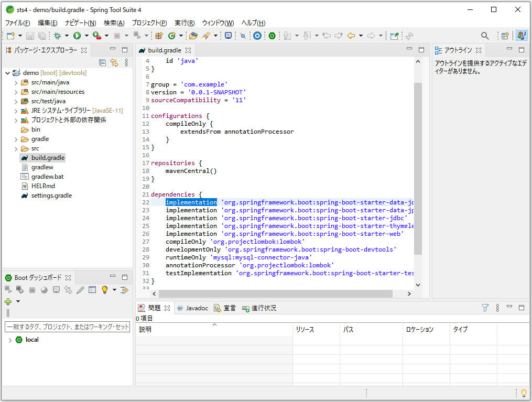Click the light bulb in status bar
This screenshot has width=532, height=402.
(x=523, y=393)
